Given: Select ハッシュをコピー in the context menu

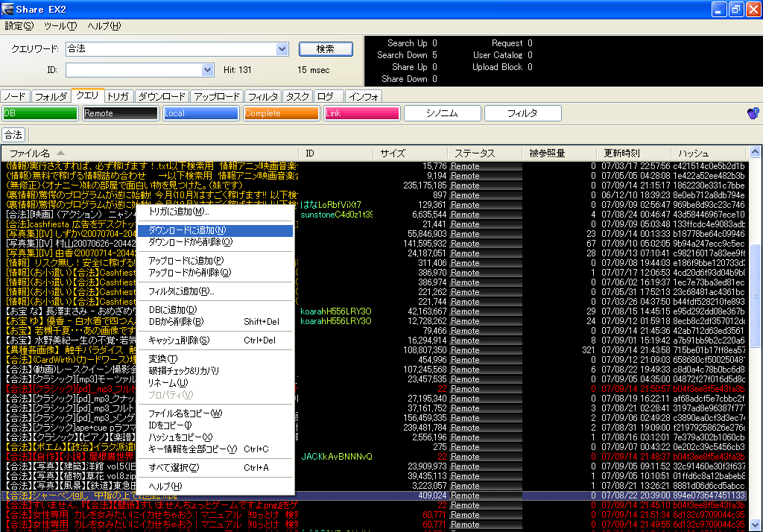Looking at the screenshot, I should pos(180,437).
